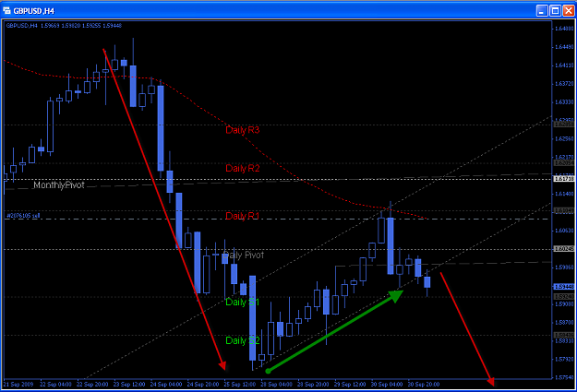577x392 pixels.
Task: Click the 1.63330 price scale value
Action: pos(564,101)
